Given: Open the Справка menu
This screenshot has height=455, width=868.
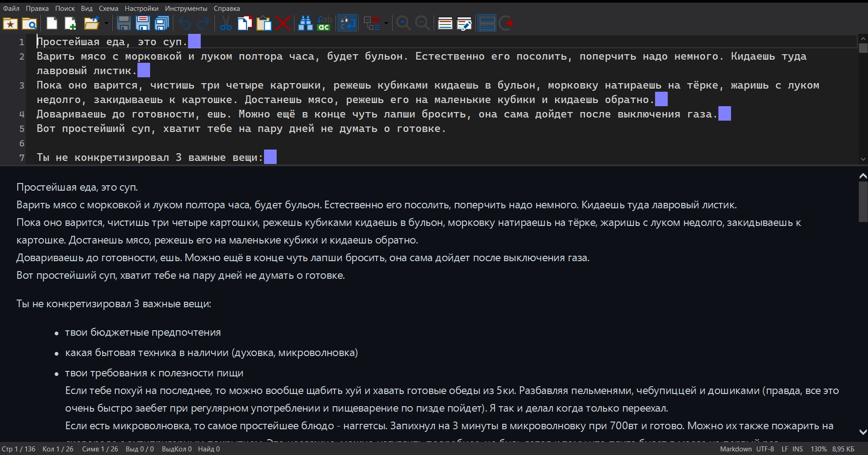Looking at the screenshot, I should 227,9.
